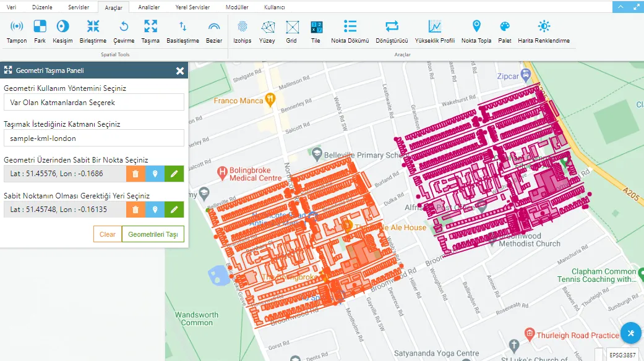The image size is (644, 361).
Task: Toggle fullscreen with expand arrows
Action: coord(636,7)
